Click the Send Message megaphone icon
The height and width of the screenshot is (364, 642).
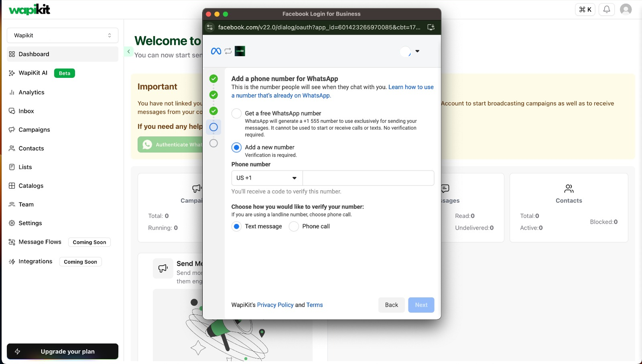click(x=163, y=268)
